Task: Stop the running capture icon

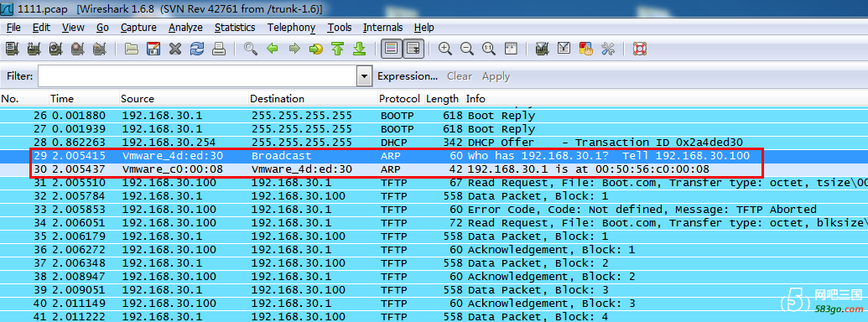Action: click(77, 49)
